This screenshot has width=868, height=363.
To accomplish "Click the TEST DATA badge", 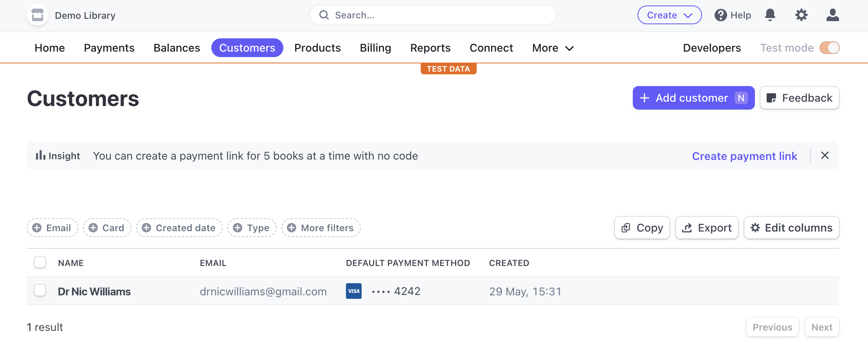I will point(448,69).
